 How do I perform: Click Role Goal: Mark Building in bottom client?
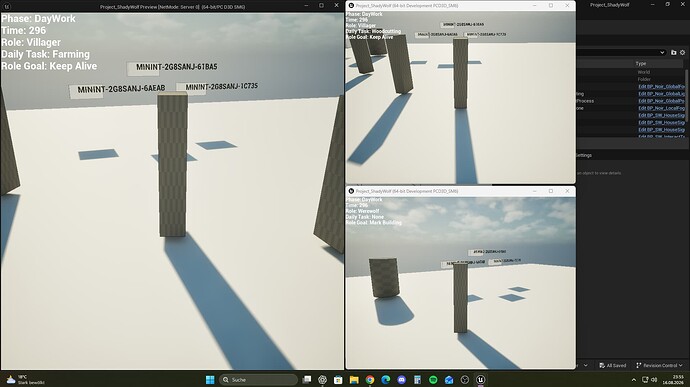[374, 223]
